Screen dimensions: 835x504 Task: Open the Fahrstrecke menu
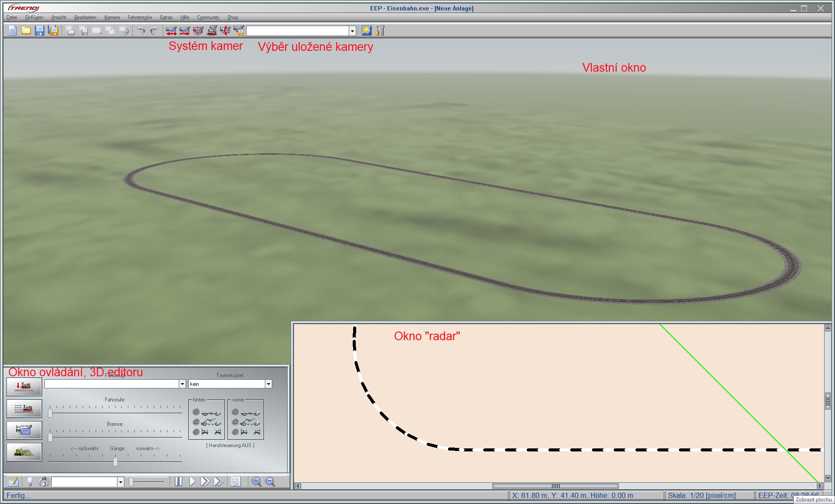point(140,17)
